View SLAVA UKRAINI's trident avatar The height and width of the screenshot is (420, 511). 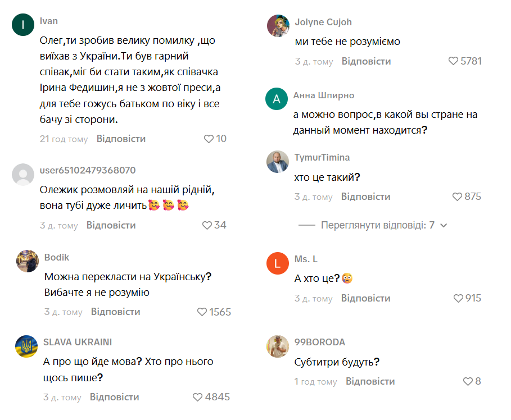26,346
